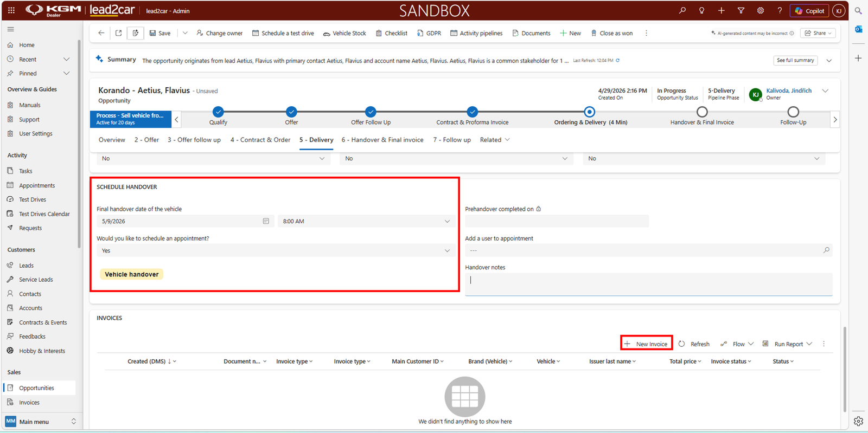Click summary refresh icon
This screenshot has width=868, height=433.
click(617, 61)
